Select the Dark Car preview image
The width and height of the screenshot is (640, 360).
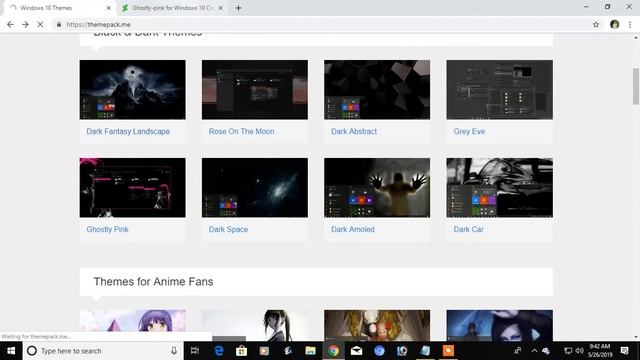point(500,188)
